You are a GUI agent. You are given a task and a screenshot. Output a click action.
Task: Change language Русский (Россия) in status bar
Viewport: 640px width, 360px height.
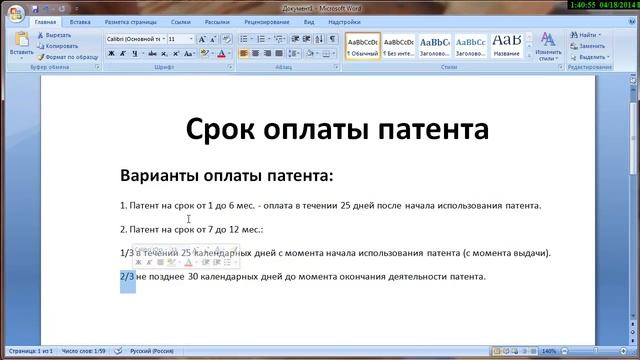coord(152,351)
